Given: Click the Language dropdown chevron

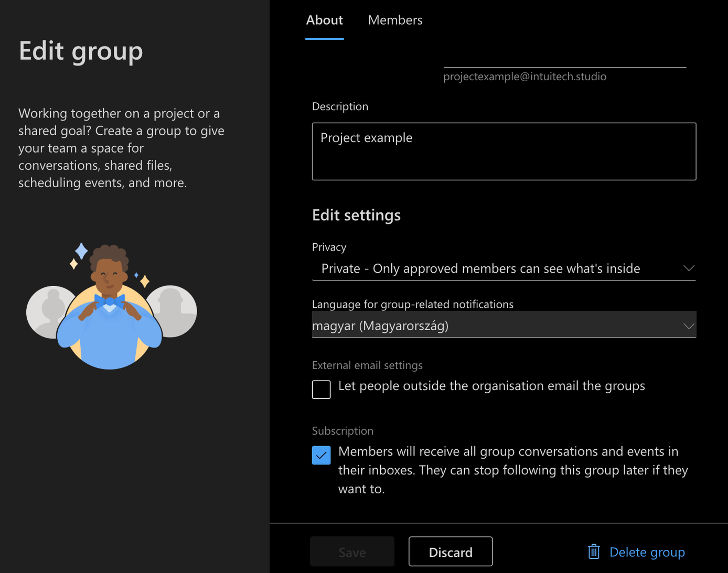Looking at the screenshot, I should click(689, 325).
